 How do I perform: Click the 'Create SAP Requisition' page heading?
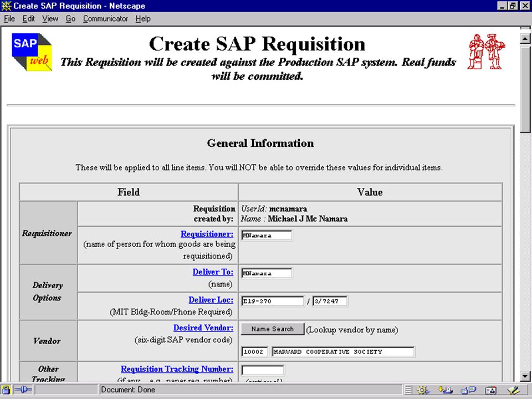[257, 44]
